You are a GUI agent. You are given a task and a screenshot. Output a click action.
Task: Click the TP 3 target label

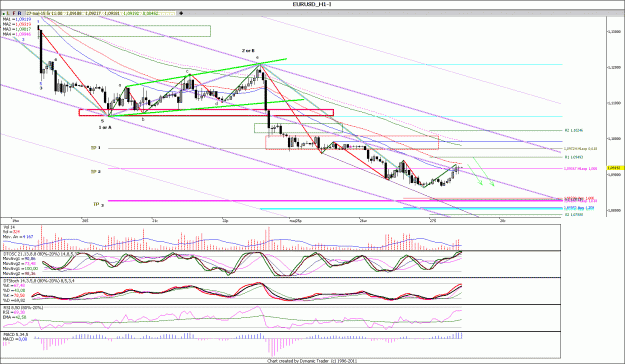[x=98, y=204]
